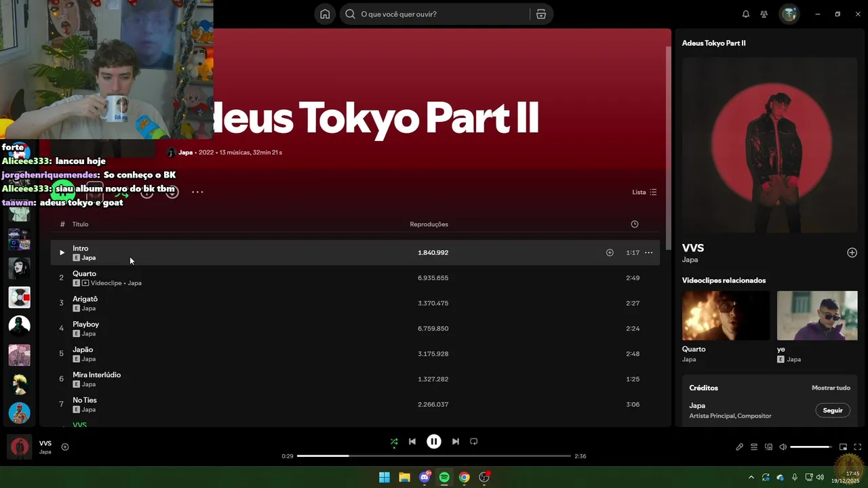Viewport: 868px width, 488px height.
Task: Open artist 'Japa' link in album header
Action: click(186, 152)
